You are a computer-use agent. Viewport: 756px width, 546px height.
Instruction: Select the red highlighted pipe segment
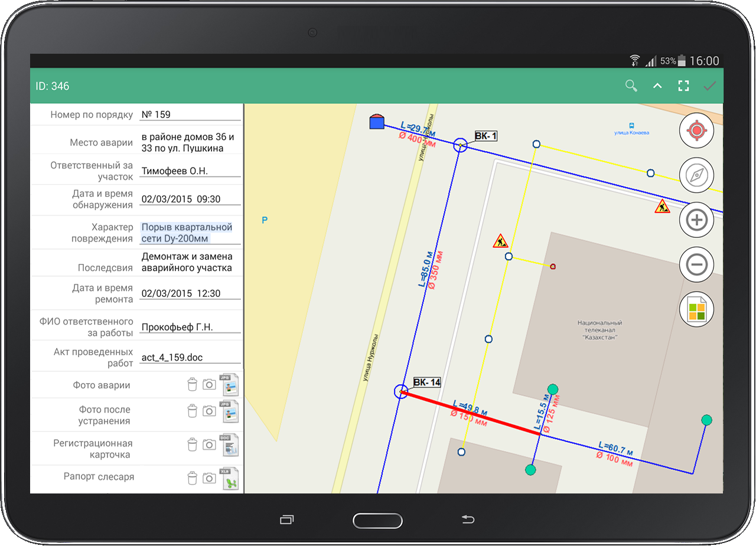point(472,413)
